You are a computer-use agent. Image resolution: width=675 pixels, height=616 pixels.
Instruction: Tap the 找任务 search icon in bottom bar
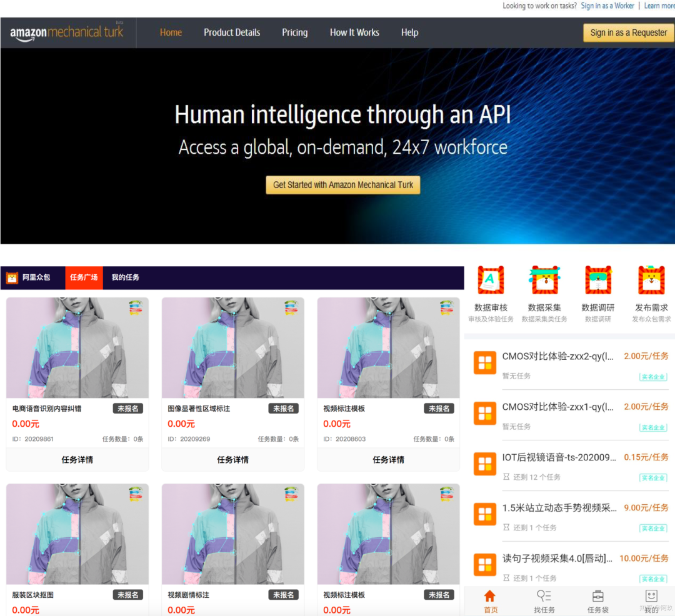pos(544,596)
